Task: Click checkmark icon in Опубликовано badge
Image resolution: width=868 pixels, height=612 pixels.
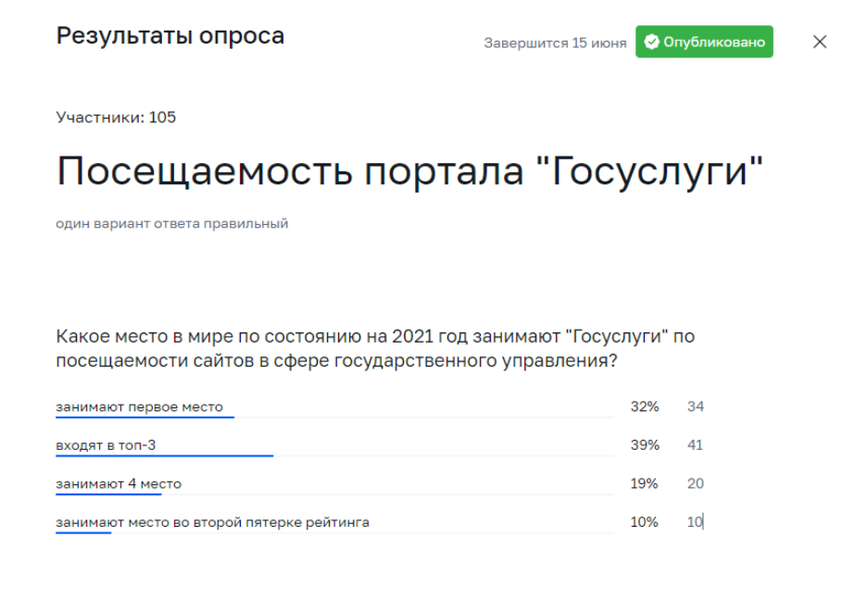Action: (x=651, y=42)
